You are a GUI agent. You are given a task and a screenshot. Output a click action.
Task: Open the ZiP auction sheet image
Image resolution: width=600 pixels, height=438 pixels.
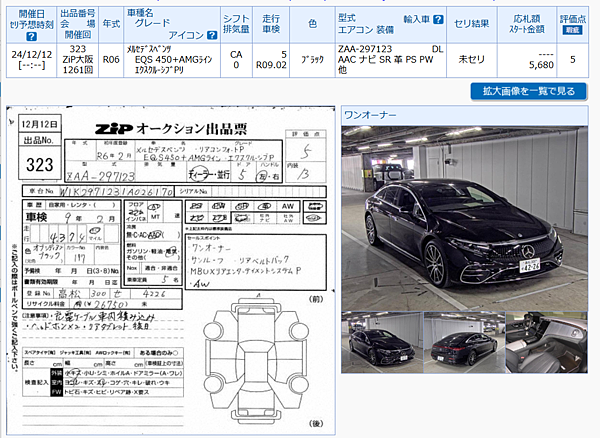tap(171, 270)
